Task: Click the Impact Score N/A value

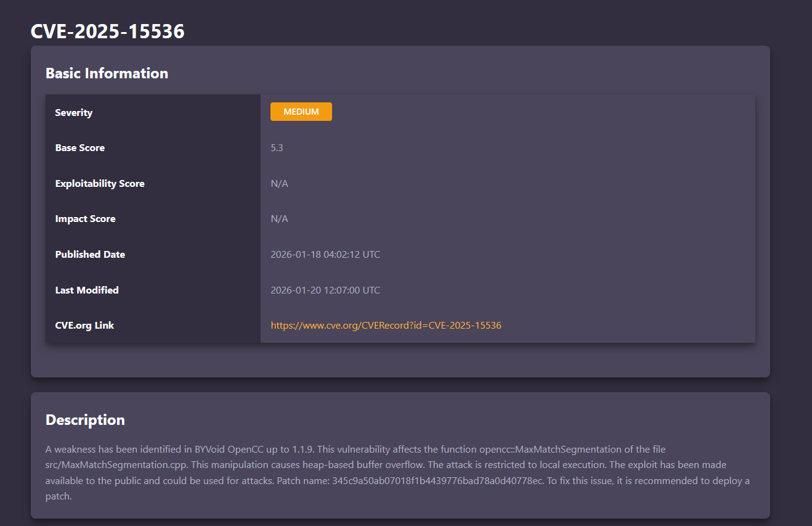Action: pyautogui.click(x=279, y=218)
